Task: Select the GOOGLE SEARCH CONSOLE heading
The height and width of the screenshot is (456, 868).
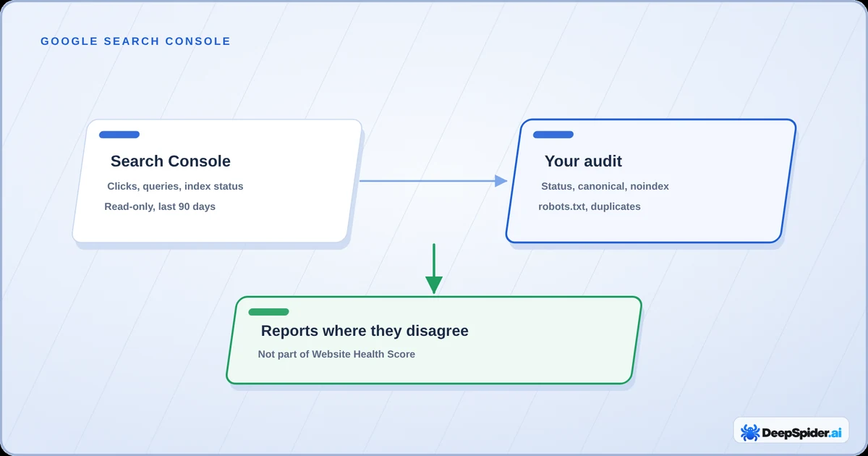Action: click(136, 41)
